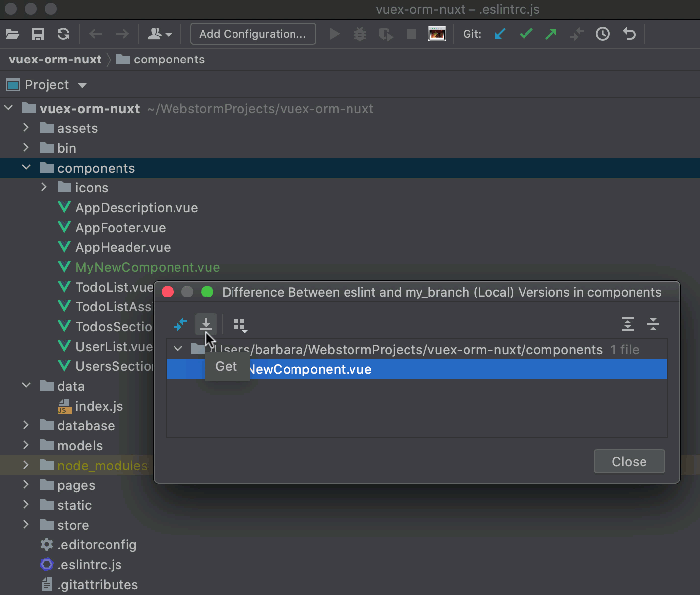700x595 pixels.
Task: Click Git Push green arrow
Action: click(x=551, y=34)
